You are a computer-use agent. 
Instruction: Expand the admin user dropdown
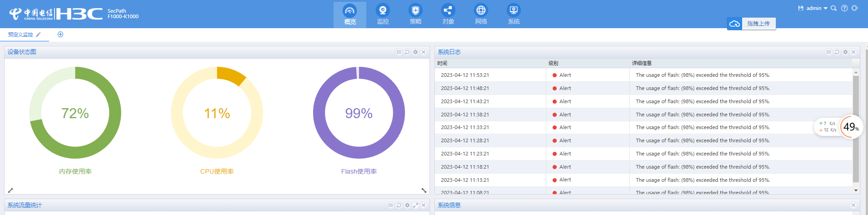(817, 8)
